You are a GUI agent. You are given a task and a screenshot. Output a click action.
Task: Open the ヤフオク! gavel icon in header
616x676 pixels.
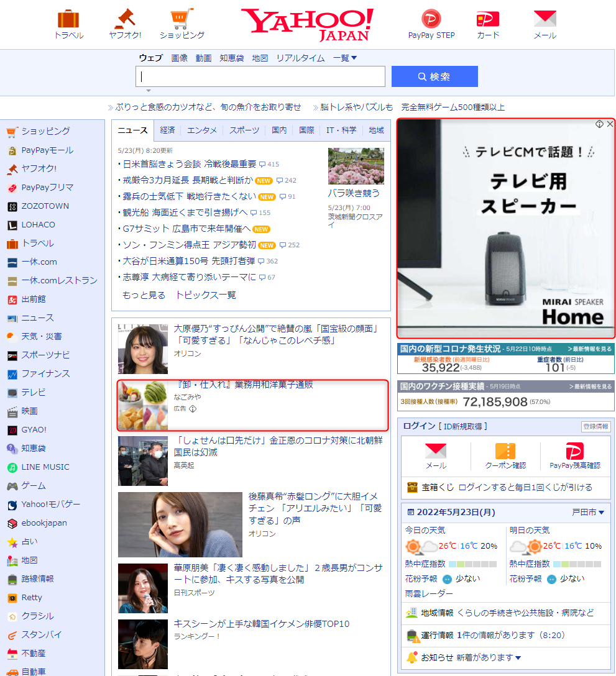pyautogui.click(x=125, y=18)
